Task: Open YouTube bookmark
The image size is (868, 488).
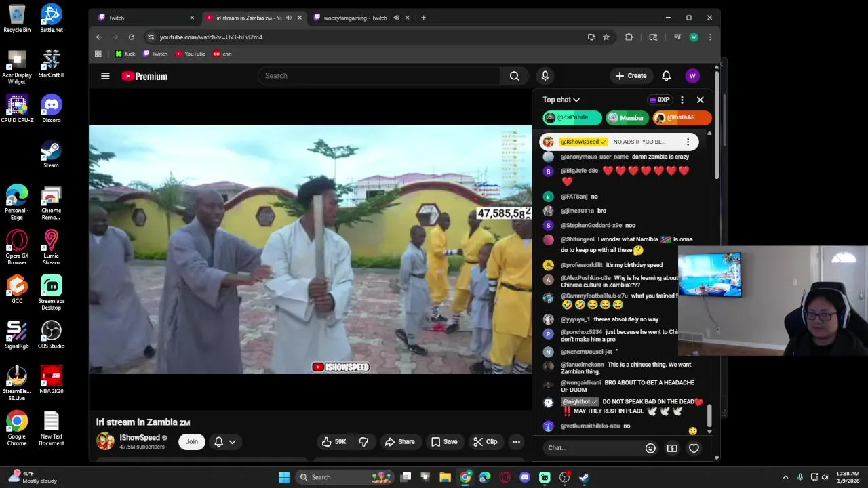Action: (191, 54)
